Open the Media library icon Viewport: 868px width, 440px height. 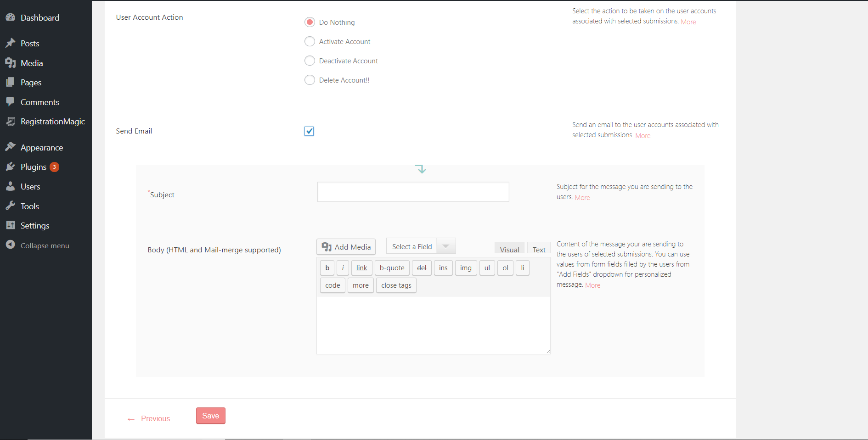click(10, 63)
